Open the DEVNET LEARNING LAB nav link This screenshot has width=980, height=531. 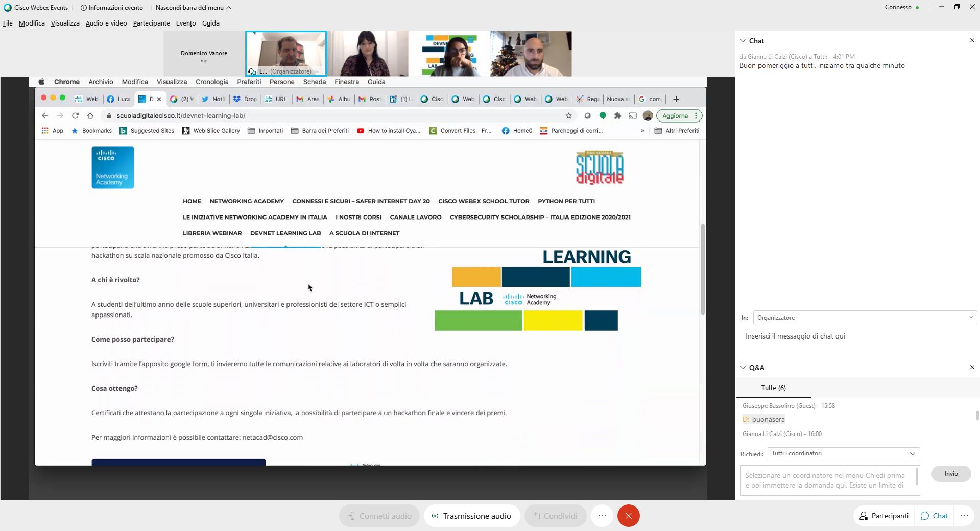click(x=285, y=233)
